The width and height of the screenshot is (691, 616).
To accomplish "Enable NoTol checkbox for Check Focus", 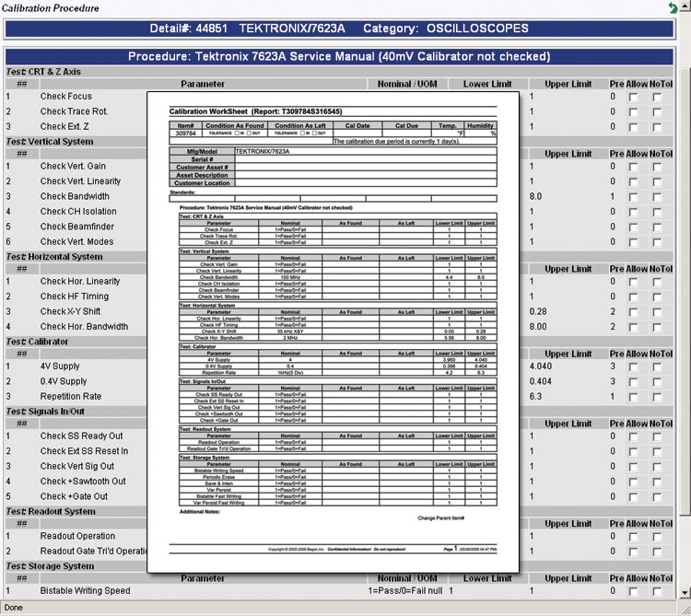I will point(657,98).
